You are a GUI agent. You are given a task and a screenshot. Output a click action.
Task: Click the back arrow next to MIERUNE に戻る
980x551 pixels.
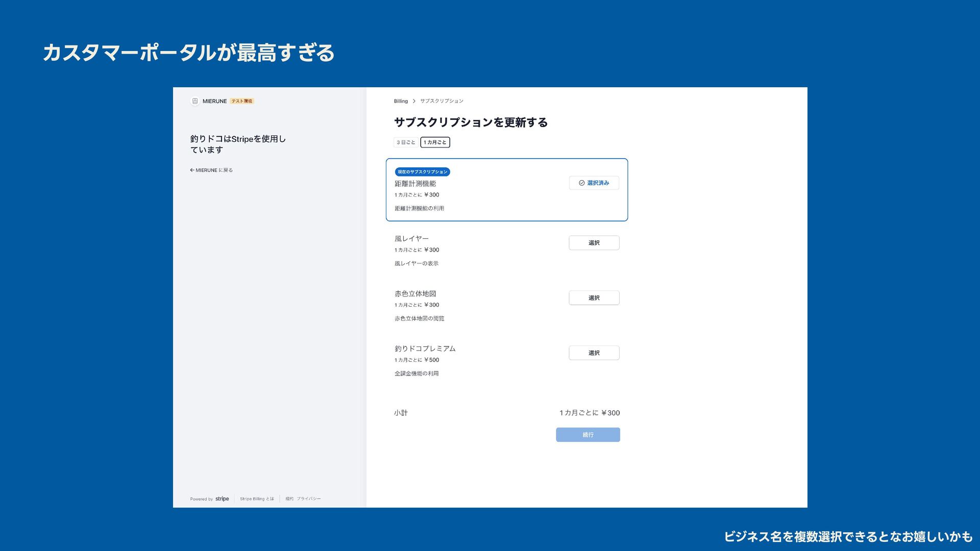192,170
